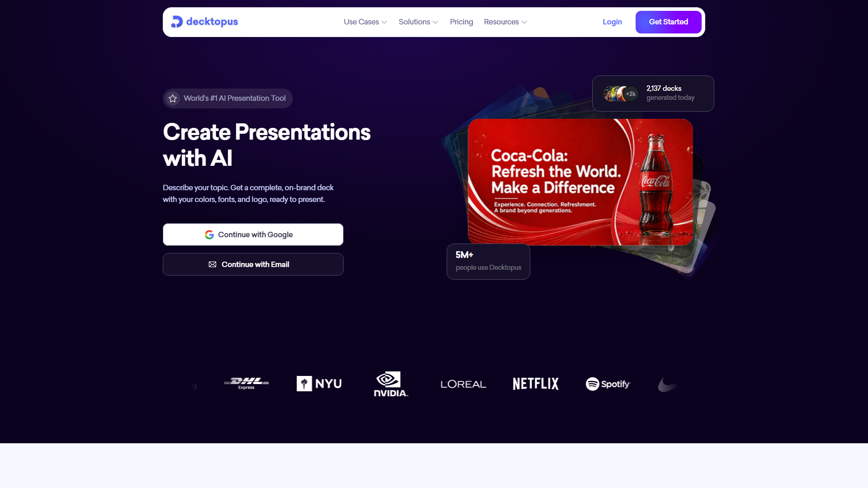
Task: Click the Create Presentations with AI headline
Action: click(267, 145)
